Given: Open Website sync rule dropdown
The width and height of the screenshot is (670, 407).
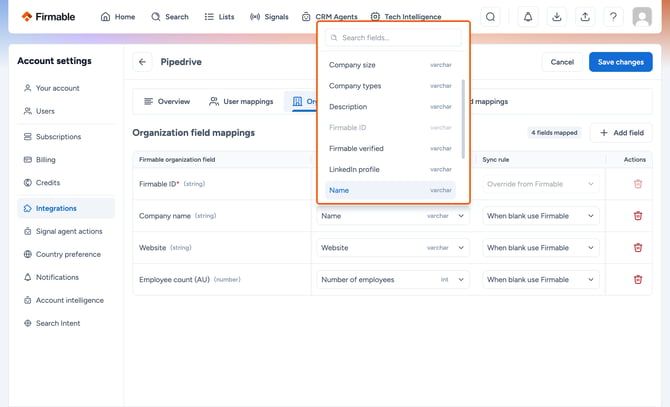Looking at the screenshot, I should pyautogui.click(x=541, y=248).
